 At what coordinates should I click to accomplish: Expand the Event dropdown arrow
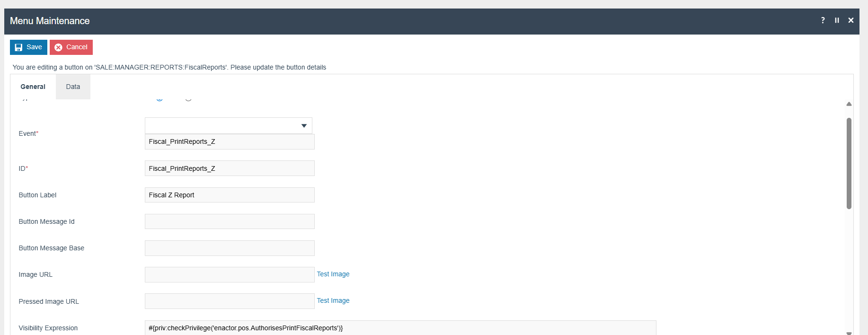point(304,126)
